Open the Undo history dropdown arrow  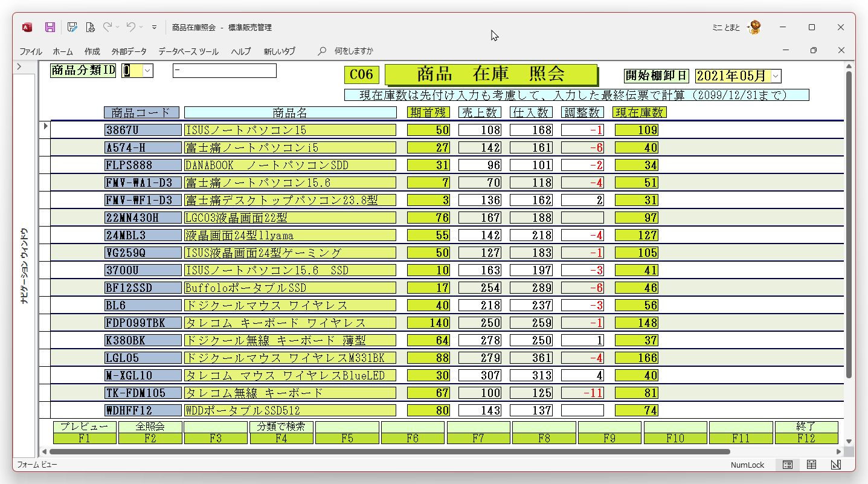[141, 27]
